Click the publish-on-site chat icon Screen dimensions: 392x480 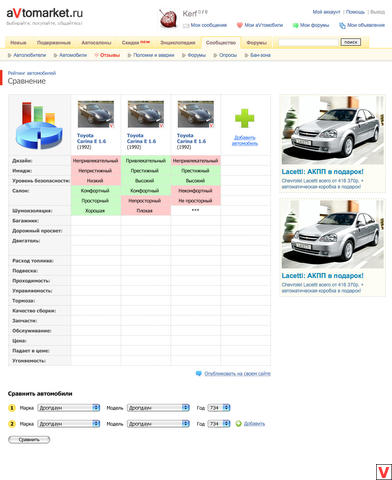point(199,374)
